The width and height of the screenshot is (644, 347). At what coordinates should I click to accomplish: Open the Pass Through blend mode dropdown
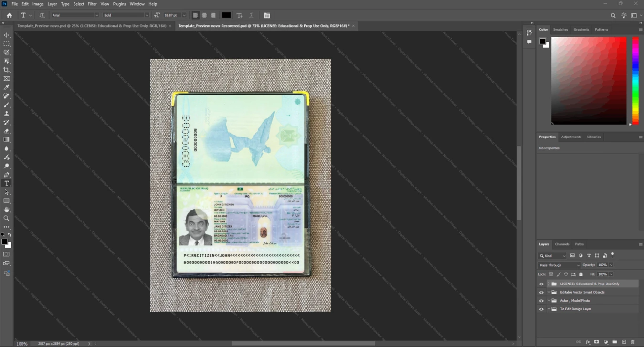(559, 265)
